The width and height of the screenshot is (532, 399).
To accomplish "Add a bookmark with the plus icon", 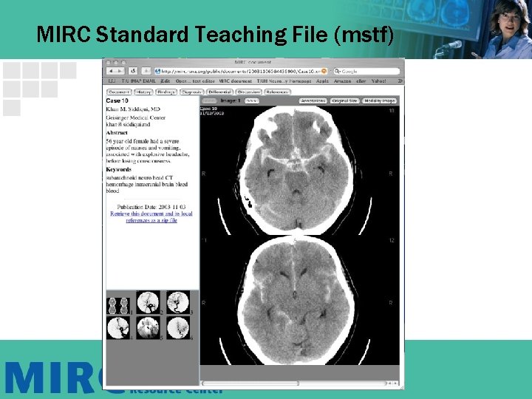I will point(146,71).
